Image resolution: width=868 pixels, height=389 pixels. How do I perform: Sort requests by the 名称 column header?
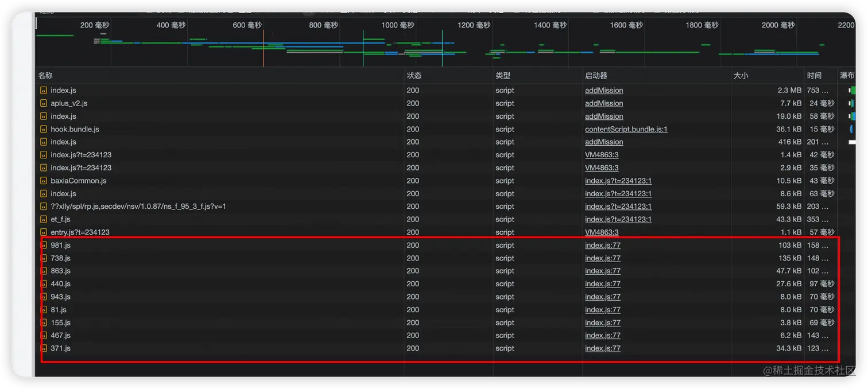coord(45,76)
